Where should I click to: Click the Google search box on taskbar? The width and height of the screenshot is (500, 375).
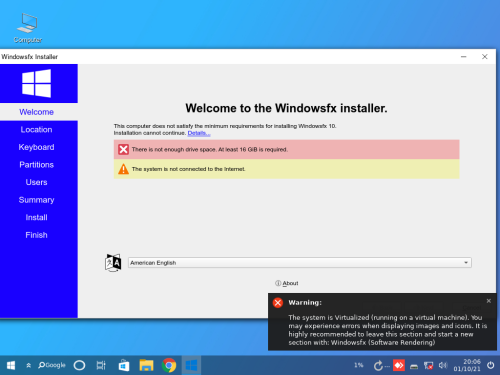click(52, 365)
